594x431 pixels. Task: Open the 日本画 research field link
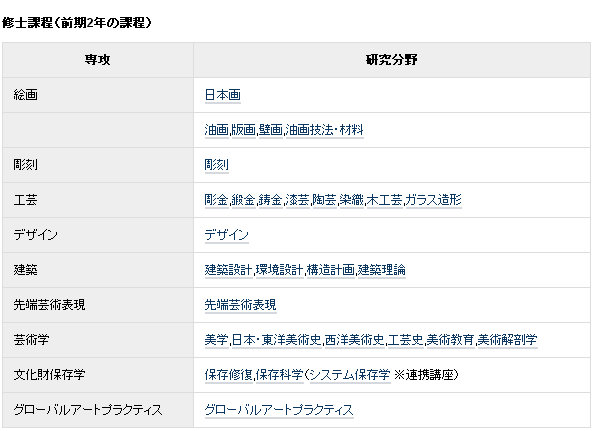pyautogui.click(x=222, y=95)
